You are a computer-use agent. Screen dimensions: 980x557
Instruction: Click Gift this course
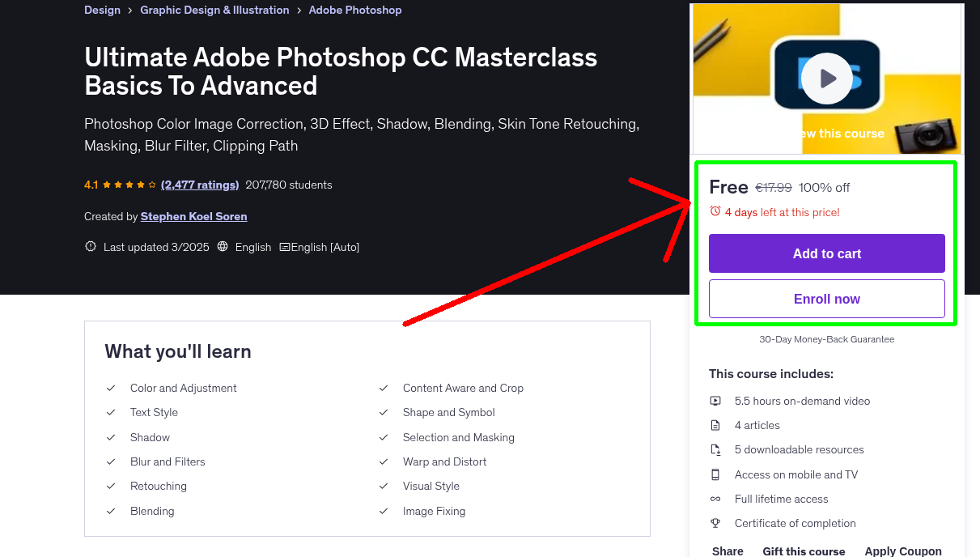(804, 551)
